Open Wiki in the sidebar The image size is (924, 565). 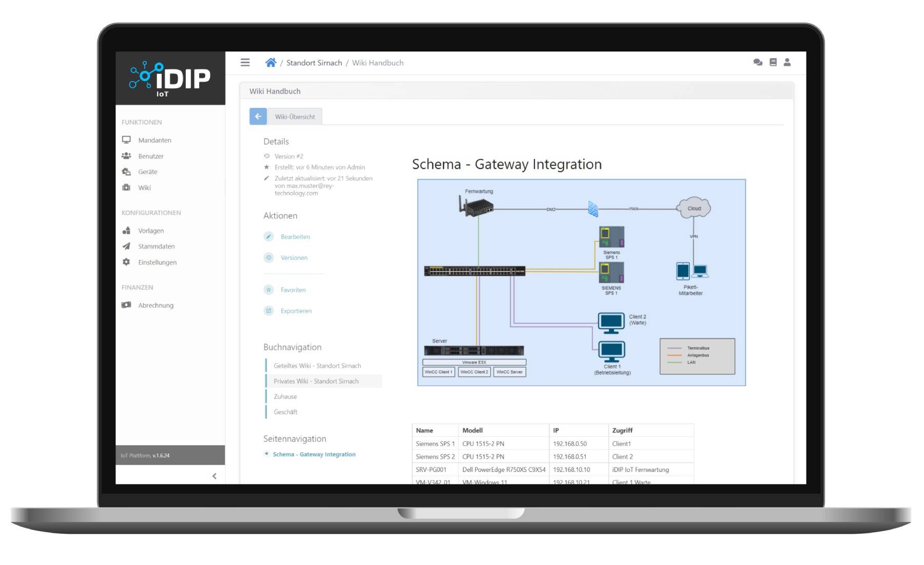[x=144, y=187]
